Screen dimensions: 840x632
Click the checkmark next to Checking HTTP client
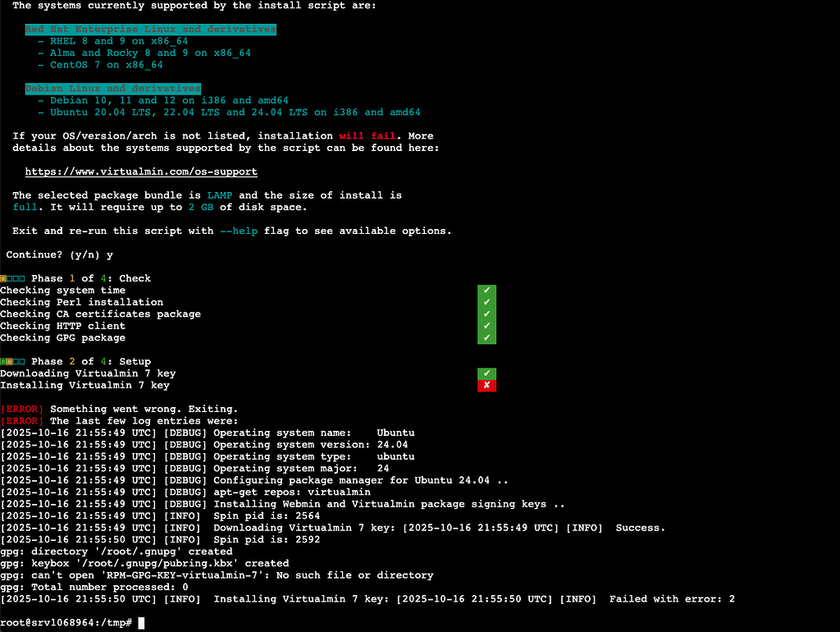tap(486, 326)
